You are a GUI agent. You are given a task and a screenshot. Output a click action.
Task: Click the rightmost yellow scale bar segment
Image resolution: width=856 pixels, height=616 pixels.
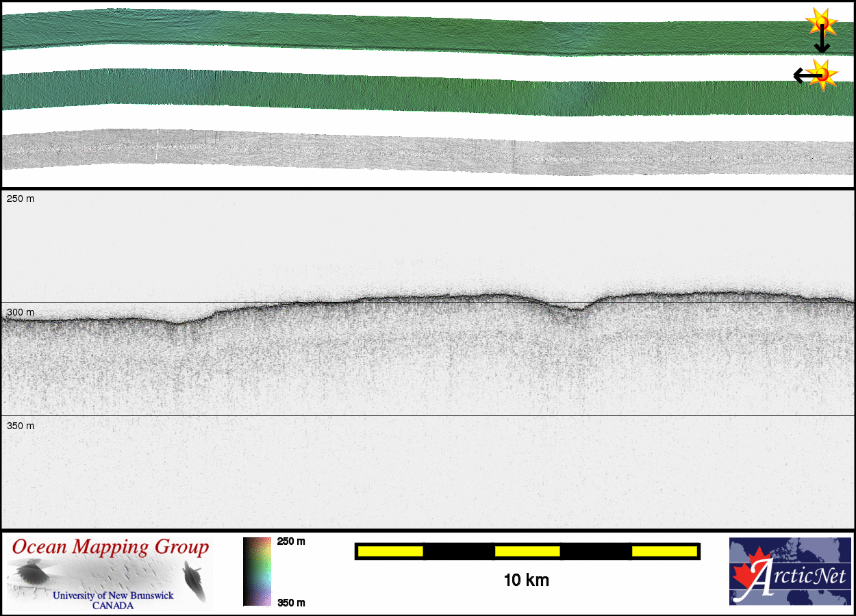(x=664, y=551)
